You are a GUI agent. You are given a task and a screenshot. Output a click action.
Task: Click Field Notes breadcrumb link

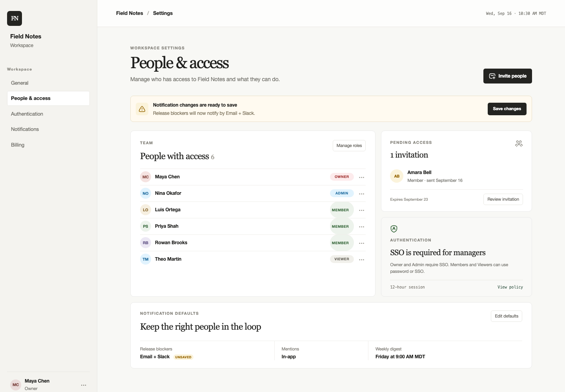click(x=129, y=13)
